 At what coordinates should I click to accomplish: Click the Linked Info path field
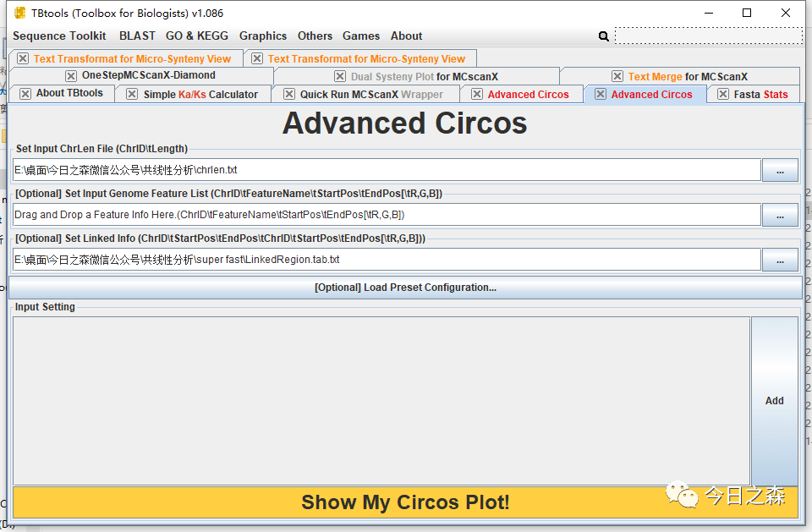[x=387, y=260]
